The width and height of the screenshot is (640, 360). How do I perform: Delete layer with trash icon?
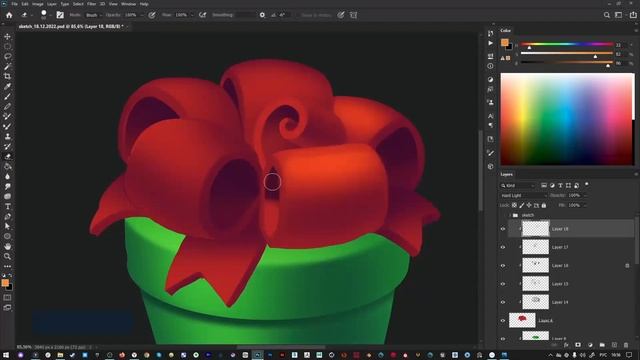point(626,345)
